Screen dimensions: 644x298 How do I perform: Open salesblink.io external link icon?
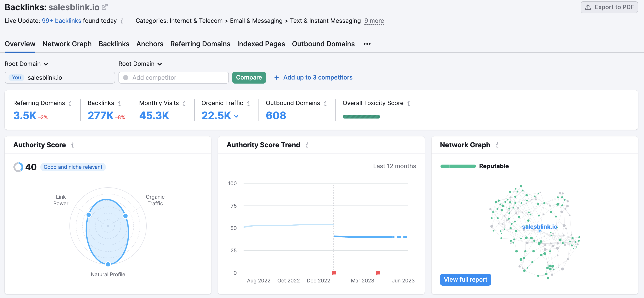click(x=104, y=7)
